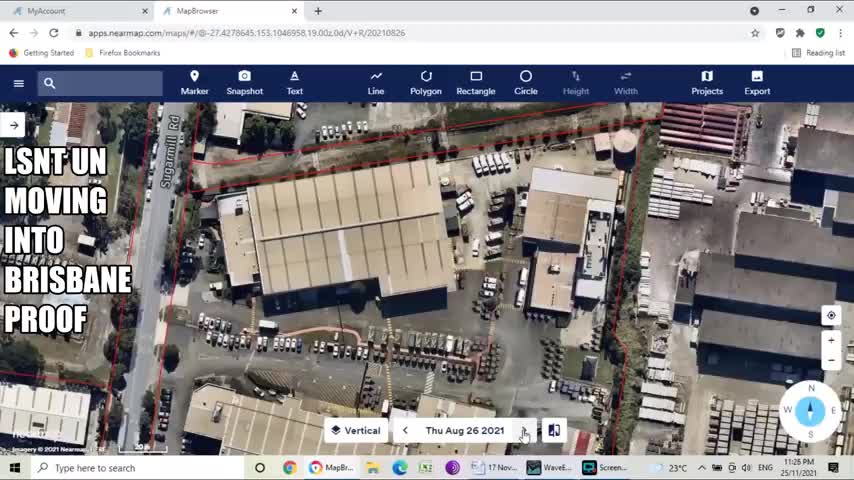Toggle split-view compare mode
Screen dimensions: 854x480
(554, 430)
